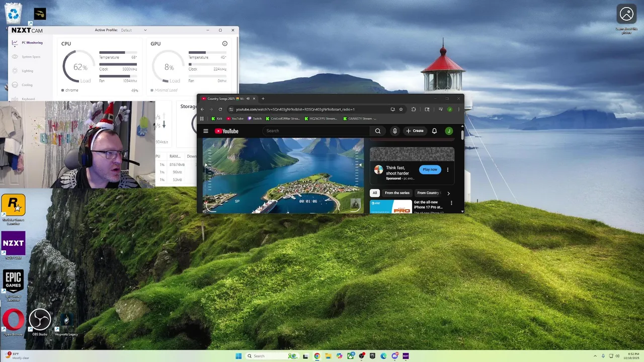Image resolution: width=644 pixels, height=362 pixels.
Task: Reload the YouTube page
Action: tap(220, 109)
